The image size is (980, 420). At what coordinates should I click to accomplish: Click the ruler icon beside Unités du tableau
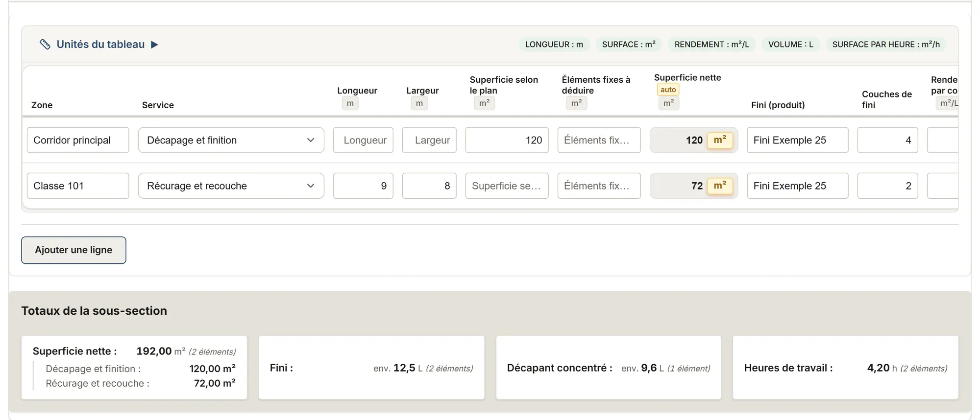[x=45, y=45]
